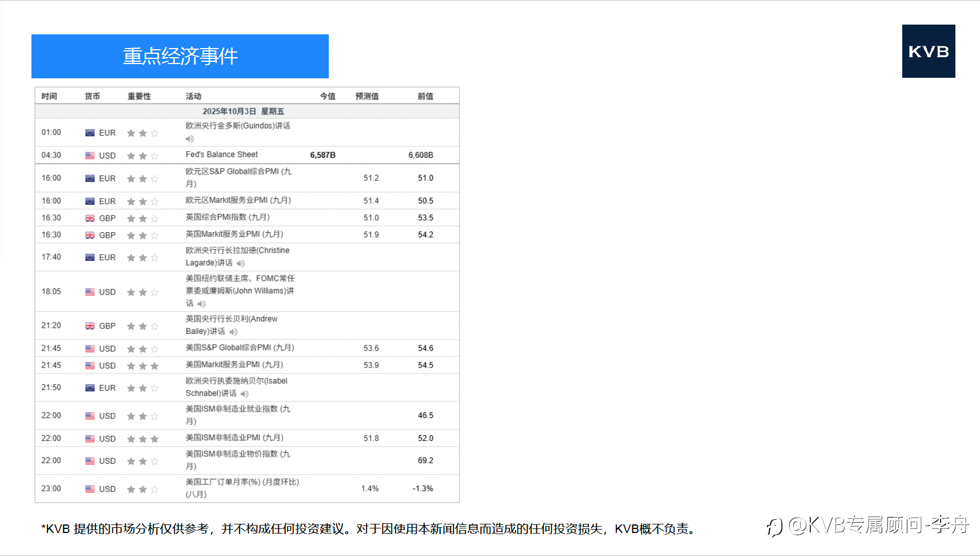Click the 53.5 previous value for 英国综合PMI指数

[425, 218]
